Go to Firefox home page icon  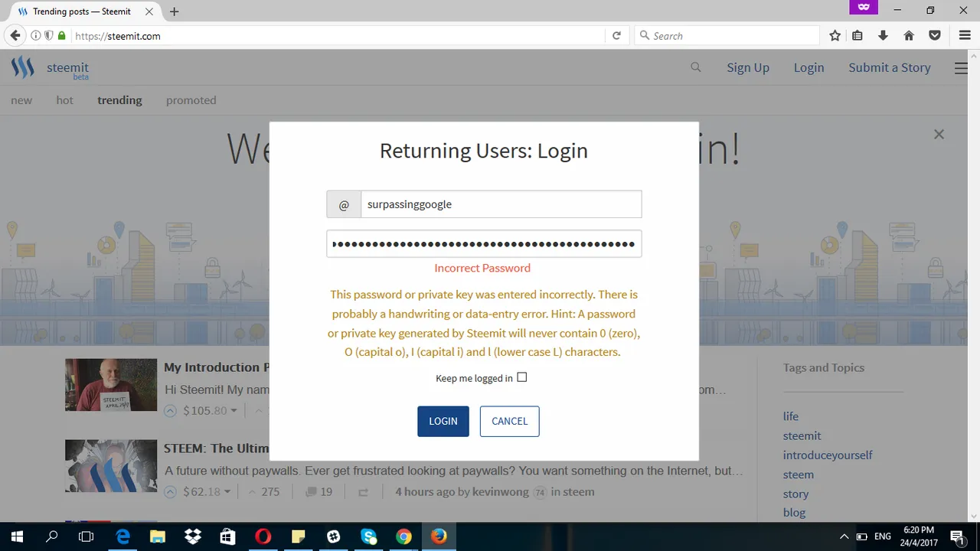tap(909, 36)
